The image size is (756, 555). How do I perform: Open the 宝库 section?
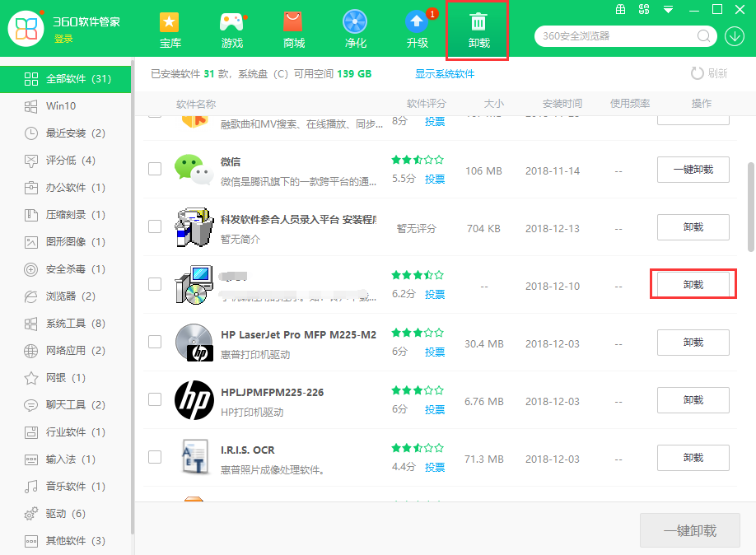pos(170,30)
